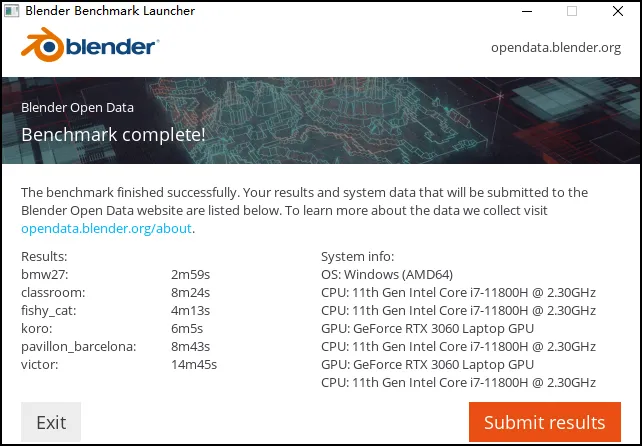
Task: Click the first GeForce RTX 3060 GPU line
Action: 427,328
